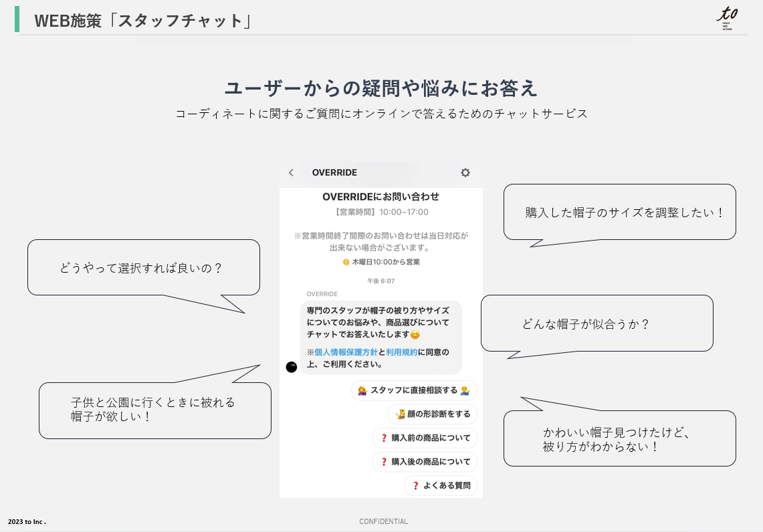
Task: Click the OVERRIDEにお問い合わせ heading
Action: click(380, 197)
